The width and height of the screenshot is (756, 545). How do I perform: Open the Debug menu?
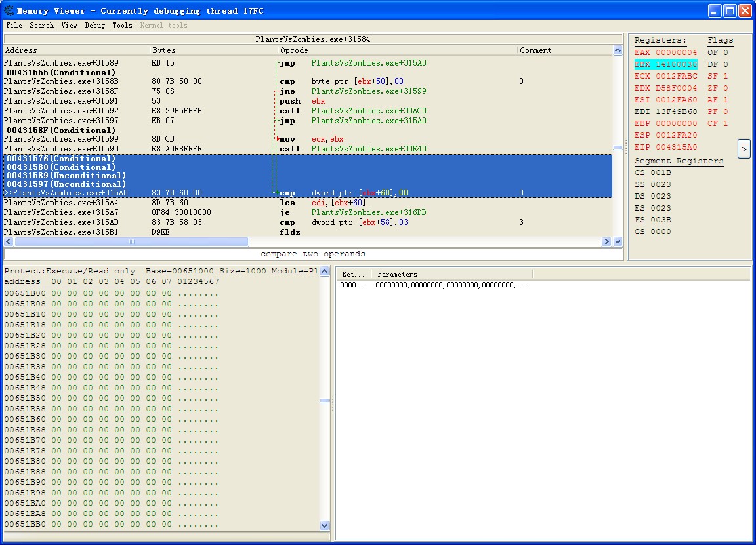pyautogui.click(x=95, y=25)
